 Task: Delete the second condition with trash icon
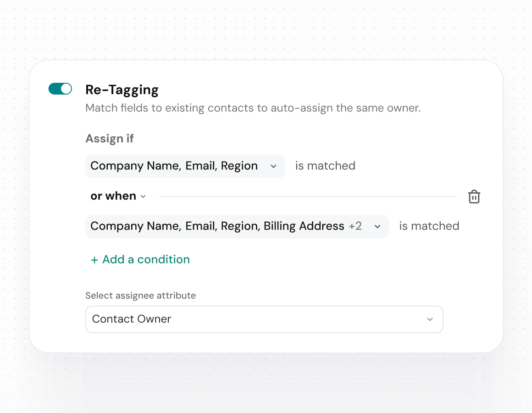click(x=474, y=197)
